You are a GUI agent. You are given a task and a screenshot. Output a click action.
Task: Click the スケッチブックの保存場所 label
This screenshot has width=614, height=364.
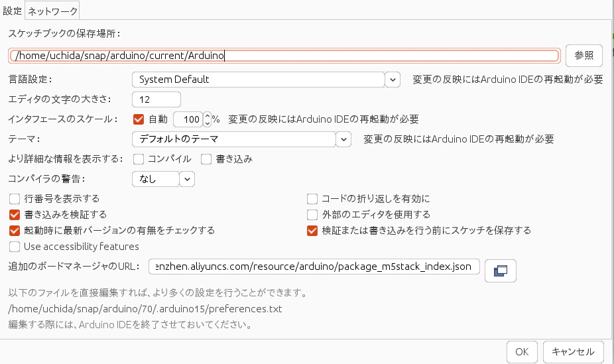pyautogui.click(x=64, y=34)
